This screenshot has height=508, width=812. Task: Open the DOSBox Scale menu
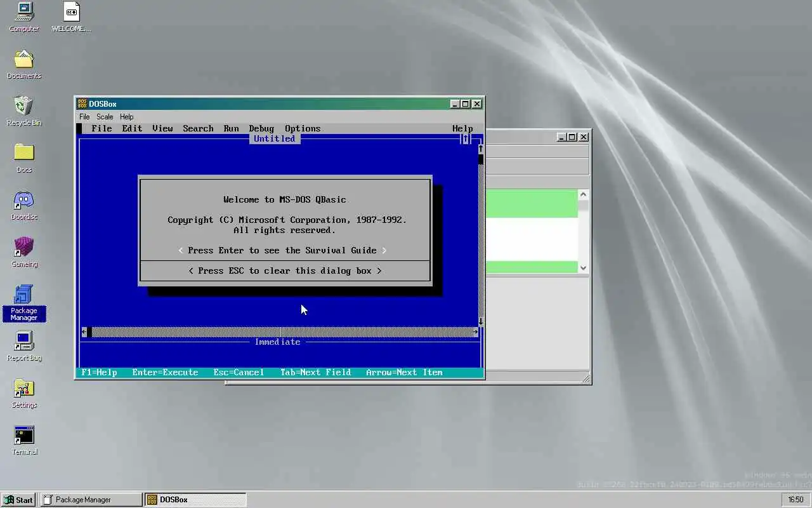click(x=105, y=117)
